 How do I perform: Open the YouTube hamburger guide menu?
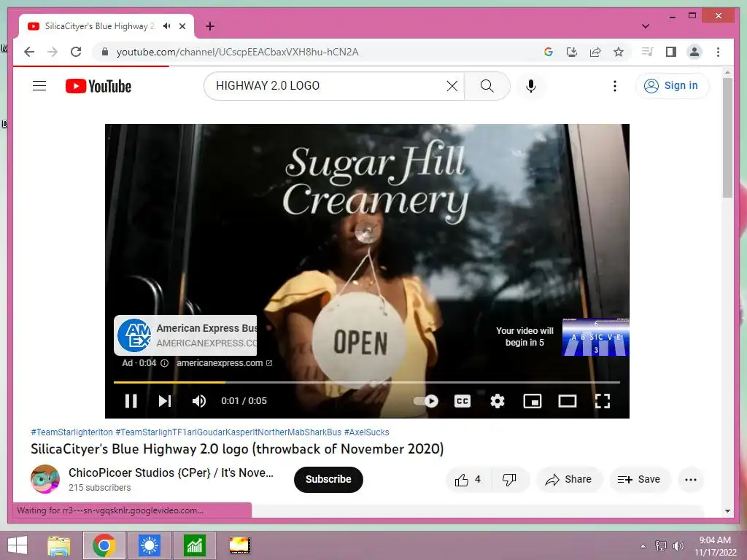39,86
